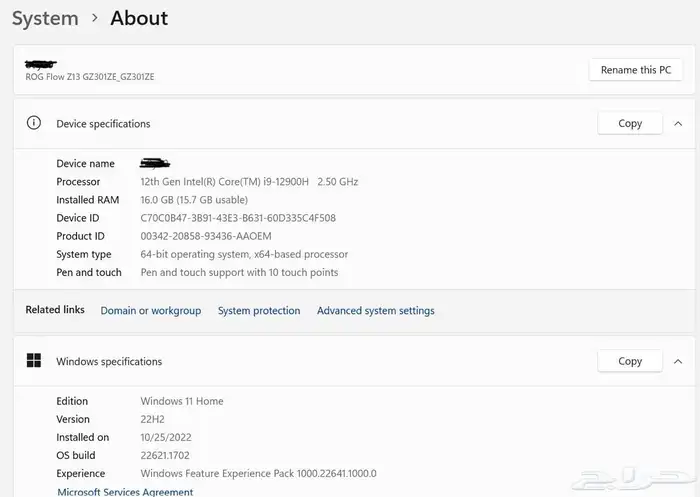Screen dimensions: 700x497
Task: Click the Installed on label
Action: (x=83, y=438)
